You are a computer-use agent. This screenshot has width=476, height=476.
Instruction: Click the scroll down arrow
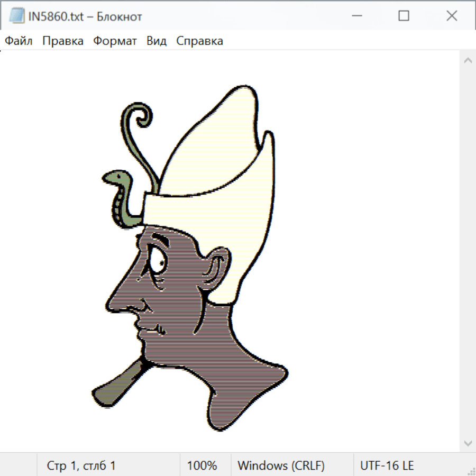(468, 443)
